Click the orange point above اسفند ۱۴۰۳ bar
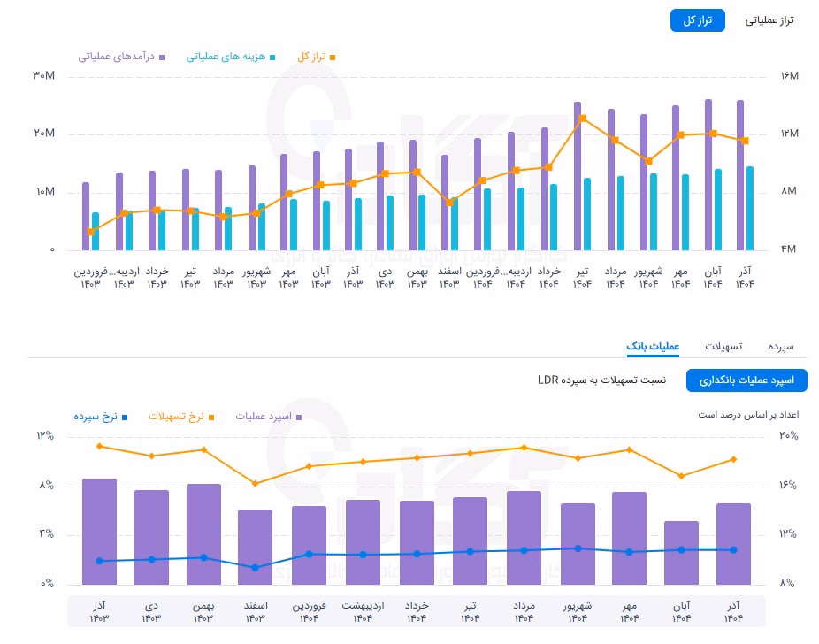Screen dimensions: 819x644 click(255, 484)
